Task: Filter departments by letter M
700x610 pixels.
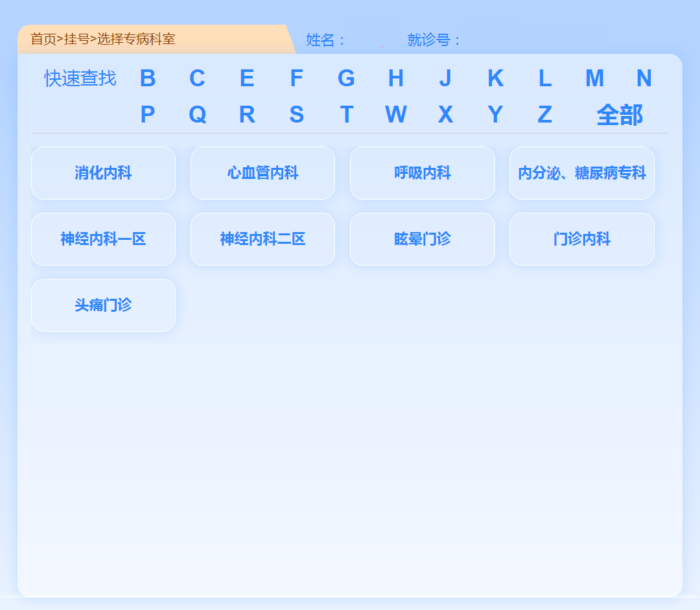Action: point(594,78)
